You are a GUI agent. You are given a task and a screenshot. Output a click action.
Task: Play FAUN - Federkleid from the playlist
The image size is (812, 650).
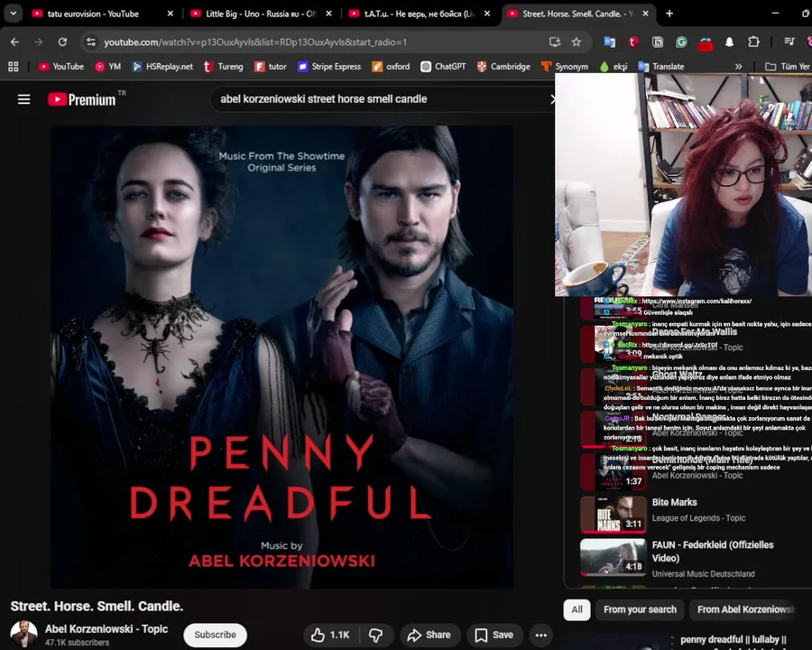614,557
